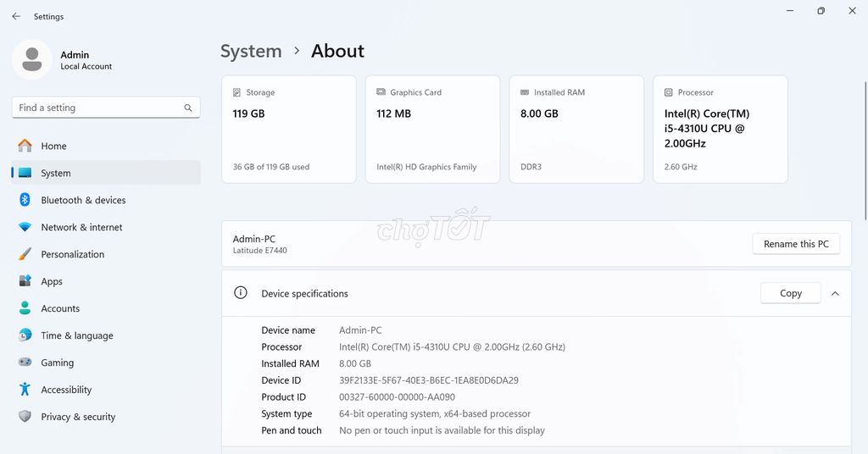
Task: Click the Storage card disk icon
Action: (x=237, y=92)
